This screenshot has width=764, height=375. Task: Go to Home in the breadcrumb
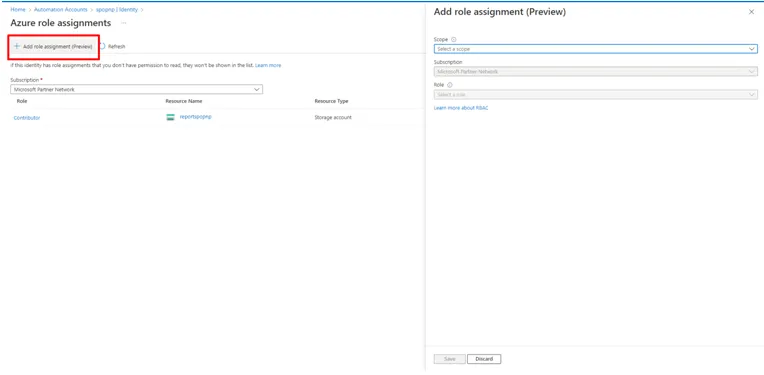coord(18,9)
